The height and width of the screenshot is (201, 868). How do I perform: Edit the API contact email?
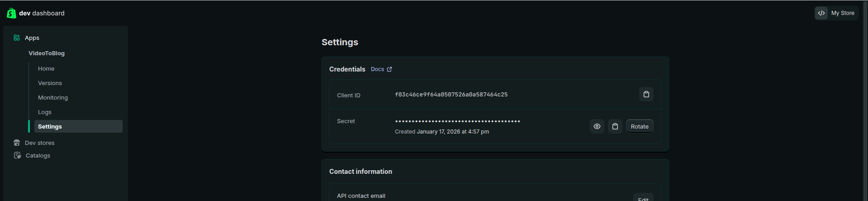pyautogui.click(x=643, y=198)
